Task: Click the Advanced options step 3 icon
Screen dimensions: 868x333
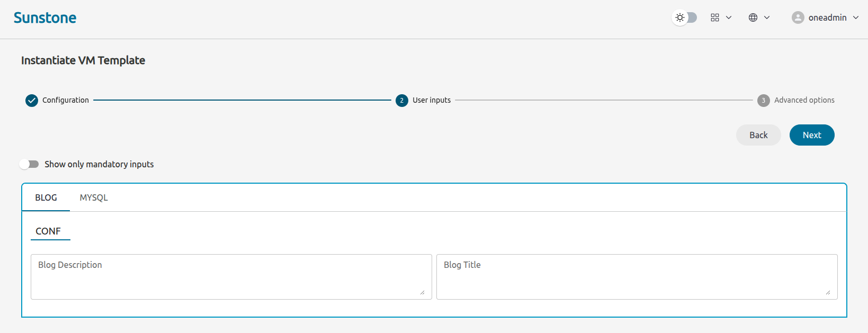Action: tap(763, 100)
